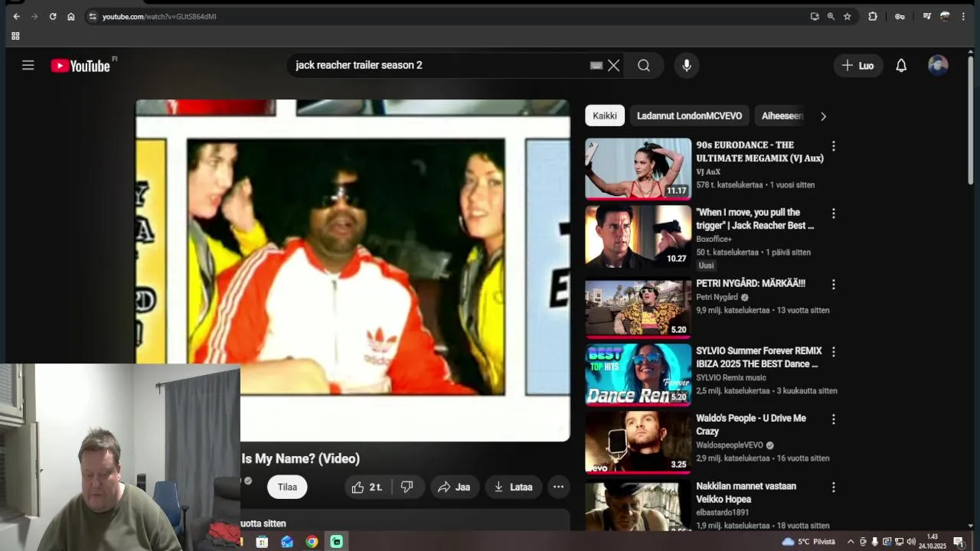Open the address bar zoom magnifier

point(831,16)
